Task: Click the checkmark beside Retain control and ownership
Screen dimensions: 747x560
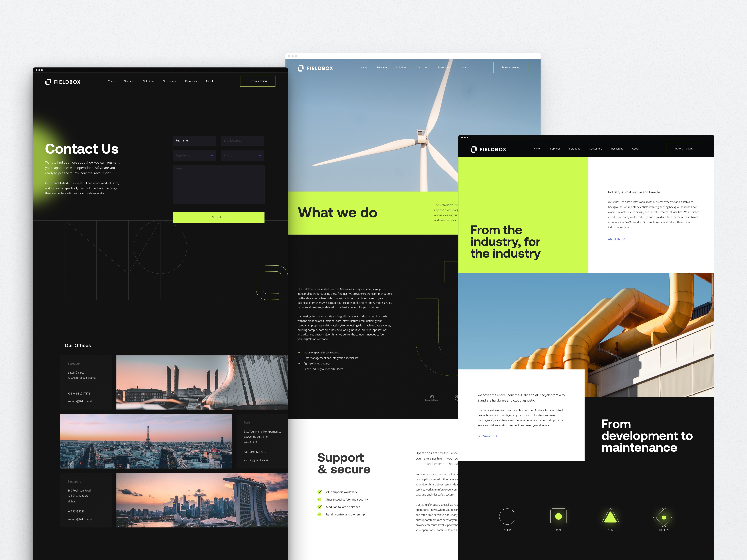Action: 319,514
